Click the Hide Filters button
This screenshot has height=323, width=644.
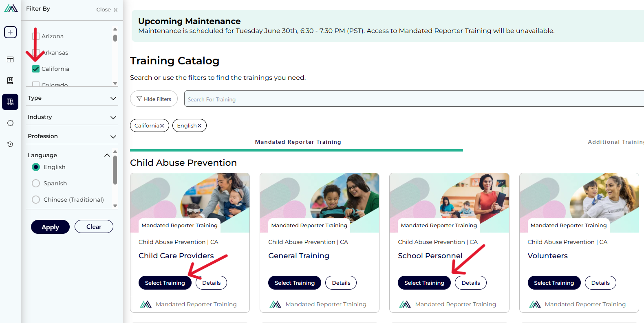pyautogui.click(x=154, y=99)
